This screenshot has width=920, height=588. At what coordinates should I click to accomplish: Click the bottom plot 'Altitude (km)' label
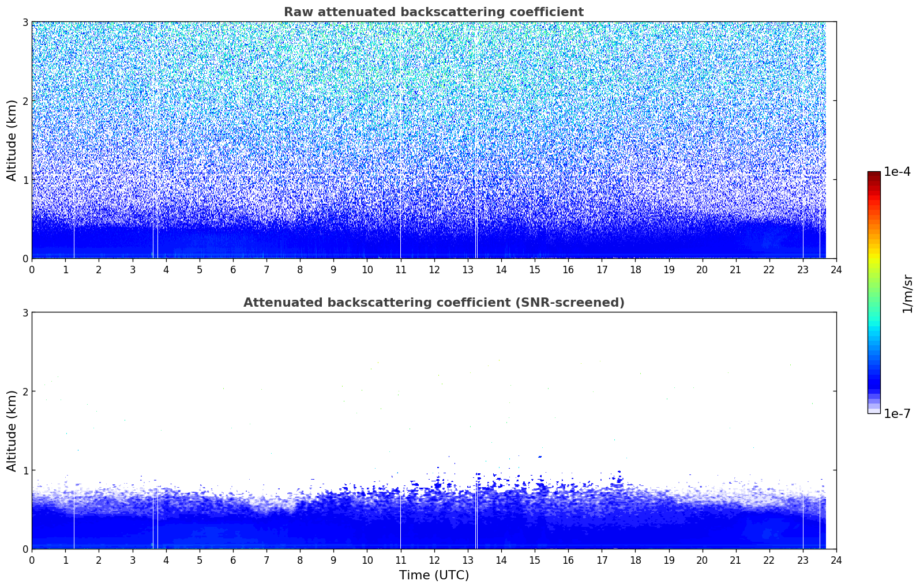pyautogui.click(x=12, y=431)
